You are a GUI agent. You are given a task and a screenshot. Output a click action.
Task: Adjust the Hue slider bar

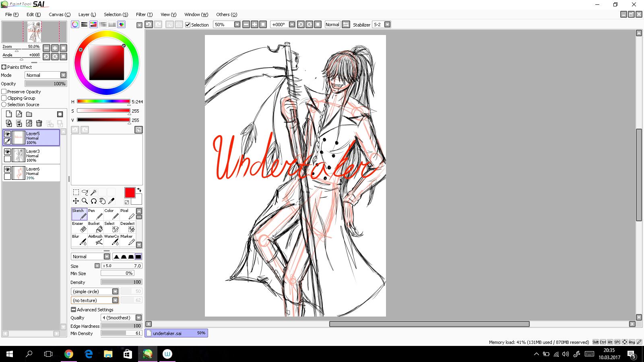coord(103,101)
